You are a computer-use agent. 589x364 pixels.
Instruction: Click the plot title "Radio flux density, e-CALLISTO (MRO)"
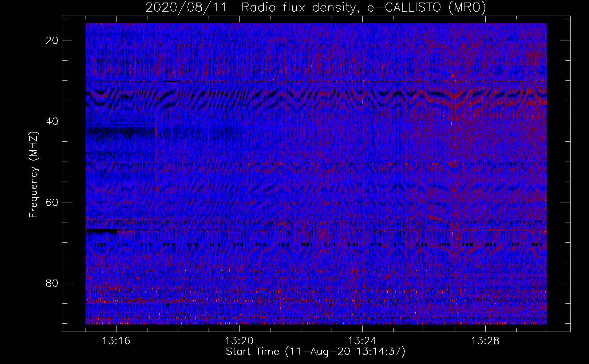(x=364, y=7)
